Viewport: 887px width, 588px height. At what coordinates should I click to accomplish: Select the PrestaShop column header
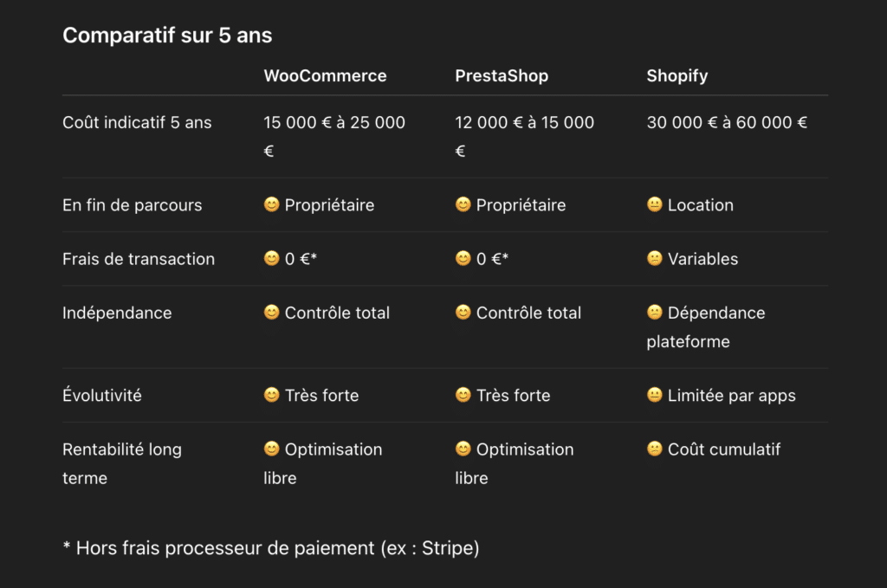[x=502, y=76]
